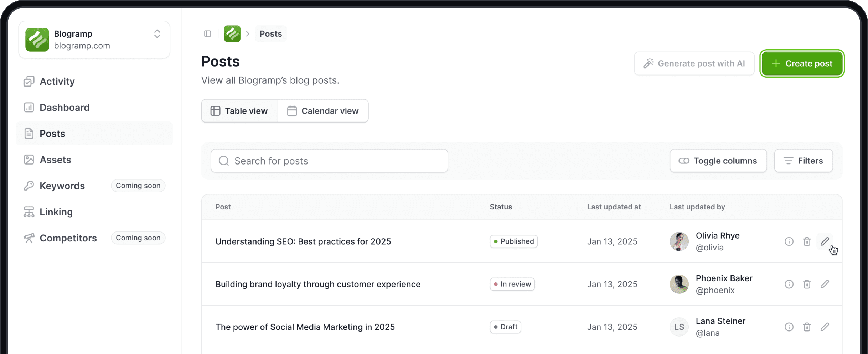Sort by the Post column header
The height and width of the screenshot is (354, 868).
pos(223,207)
